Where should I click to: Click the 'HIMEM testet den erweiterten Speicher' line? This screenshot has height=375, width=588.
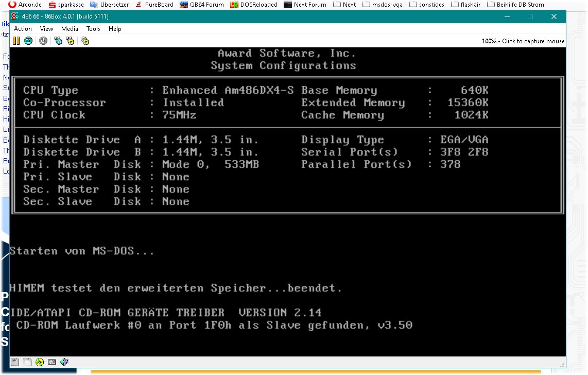coord(176,288)
